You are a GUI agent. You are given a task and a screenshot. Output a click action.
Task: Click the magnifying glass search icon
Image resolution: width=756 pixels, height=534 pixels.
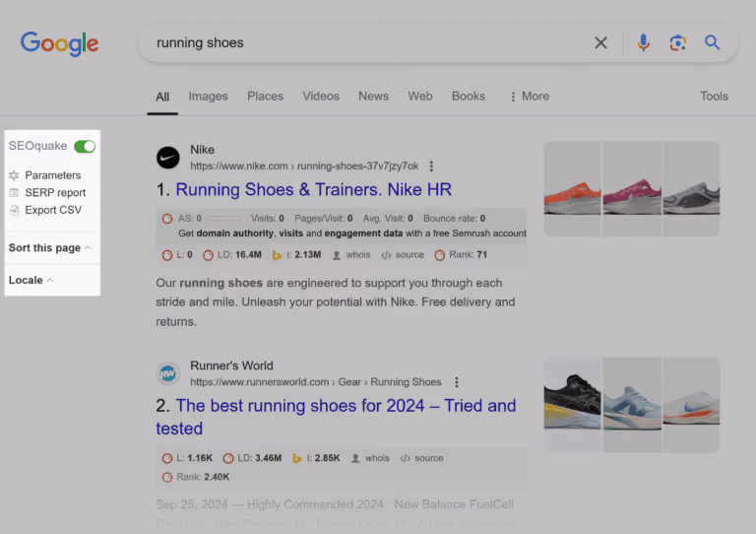[712, 42]
